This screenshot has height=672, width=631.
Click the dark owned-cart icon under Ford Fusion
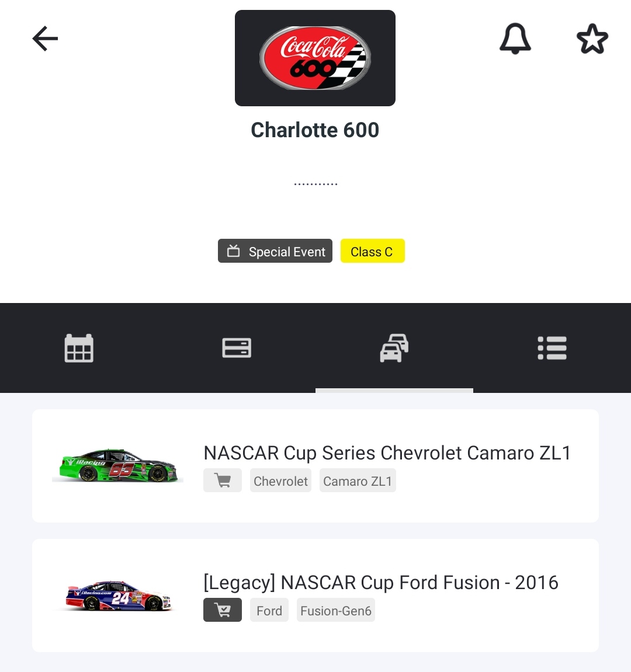(223, 610)
